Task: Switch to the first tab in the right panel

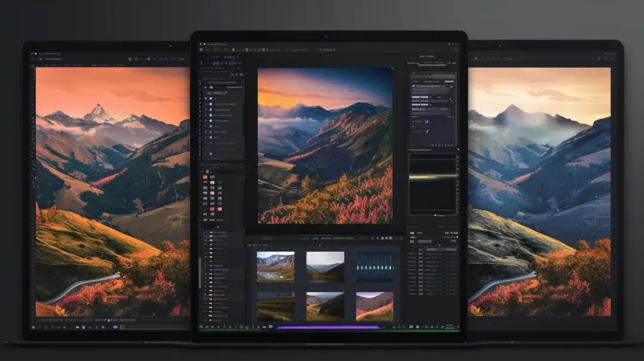Action: 413,63
